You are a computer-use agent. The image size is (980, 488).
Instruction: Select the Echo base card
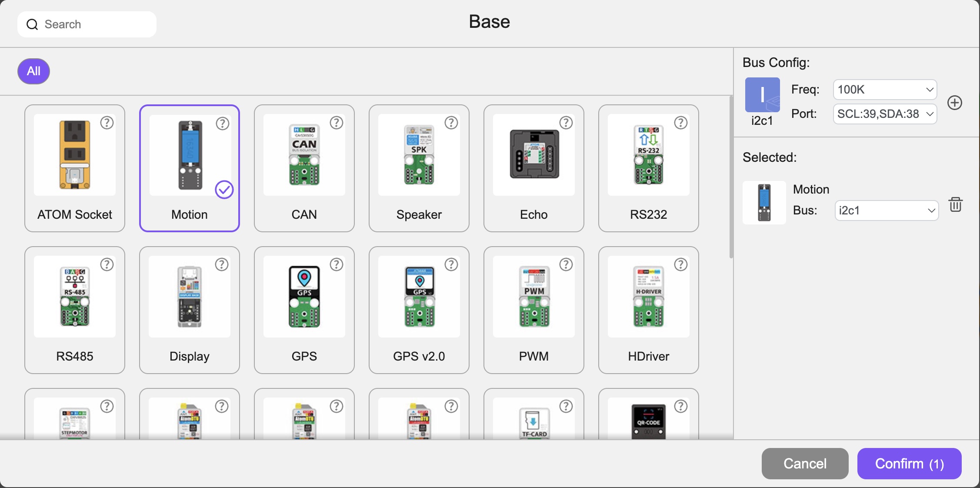tap(534, 168)
